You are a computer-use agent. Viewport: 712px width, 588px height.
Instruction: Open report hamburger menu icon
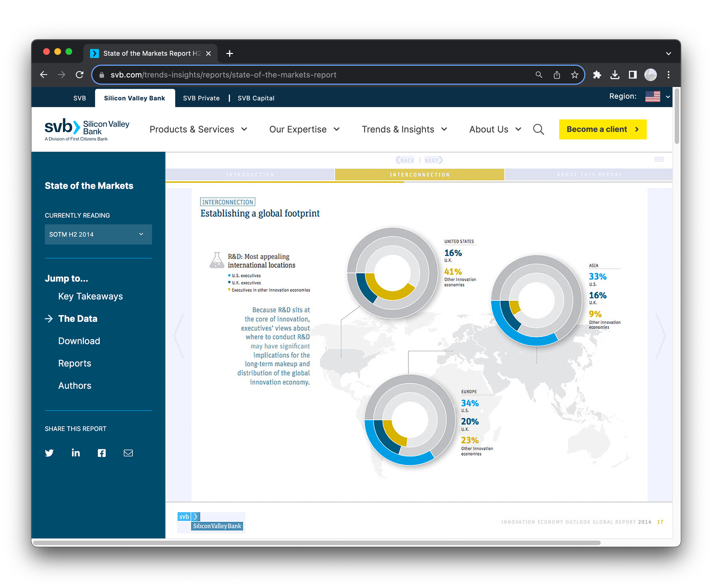click(x=659, y=159)
